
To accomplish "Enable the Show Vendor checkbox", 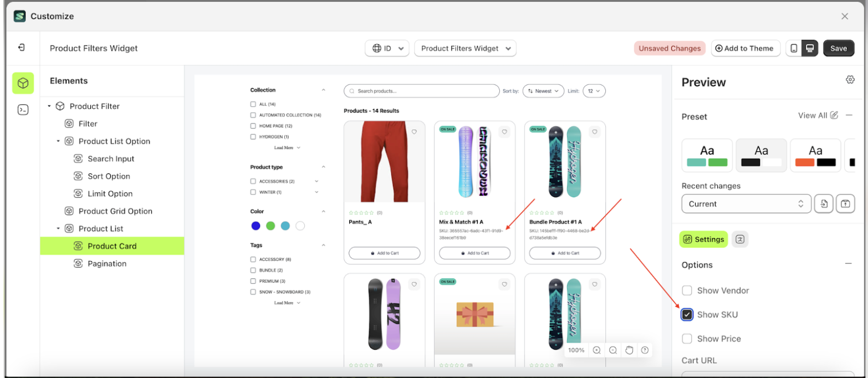I will (x=687, y=290).
